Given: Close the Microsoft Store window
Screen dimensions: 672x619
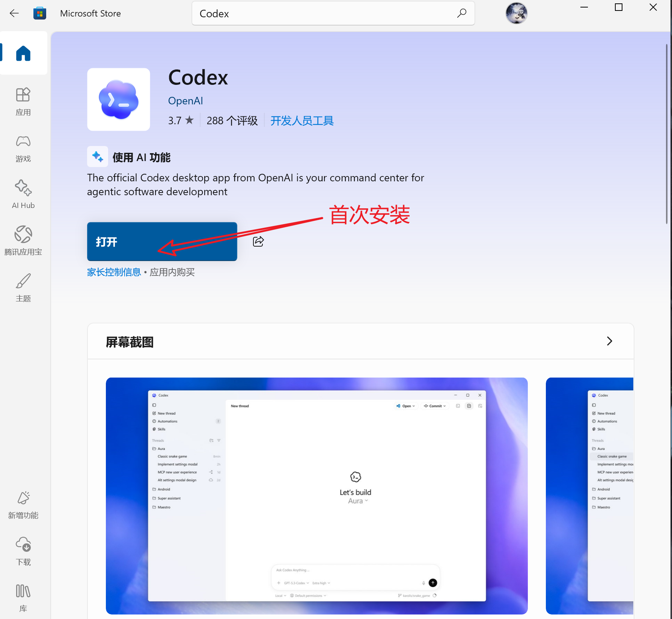Looking at the screenshot, I should click(653, 8).
